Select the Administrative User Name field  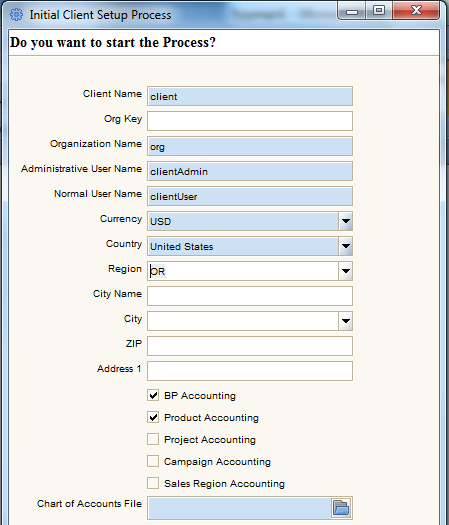click(250, 171)
